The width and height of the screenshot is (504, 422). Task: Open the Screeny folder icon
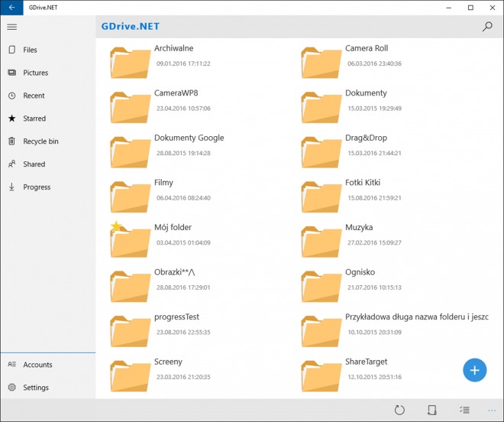[x=130, y=375]
